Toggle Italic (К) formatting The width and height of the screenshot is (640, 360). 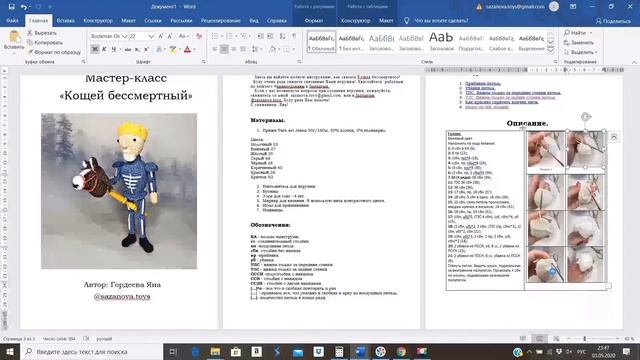pos(104,49)
